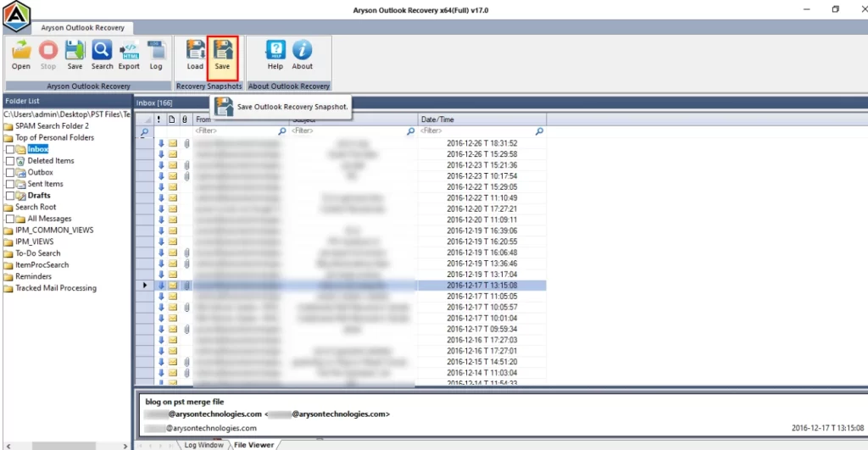Select ItemProcSearch folder
Image resolution: width=868 pixels, height=450 pixels.
pyautogui.click(x=42, y=265)
